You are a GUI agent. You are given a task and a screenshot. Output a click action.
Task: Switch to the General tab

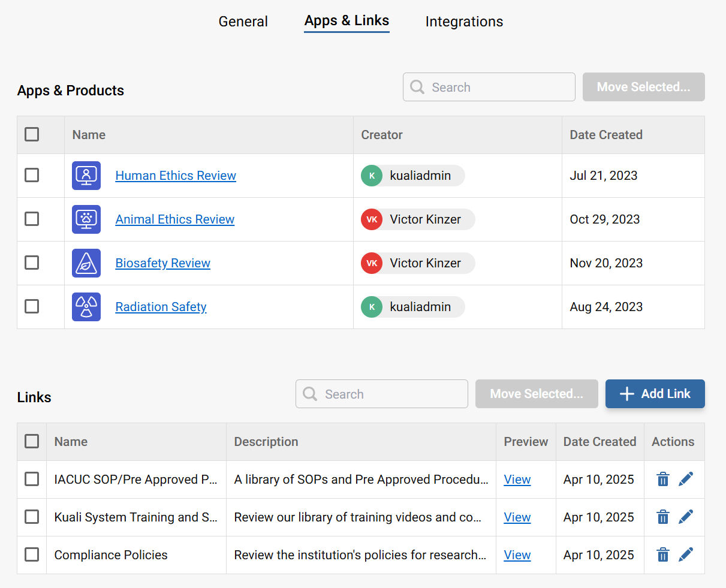pos(243,21)
